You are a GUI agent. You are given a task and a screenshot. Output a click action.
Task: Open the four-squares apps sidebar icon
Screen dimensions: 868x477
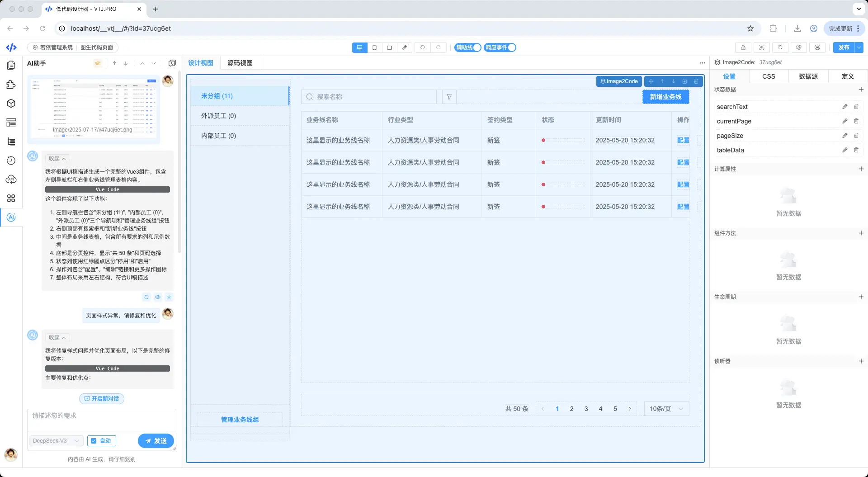pyautogui.click(x=11, y=198)
